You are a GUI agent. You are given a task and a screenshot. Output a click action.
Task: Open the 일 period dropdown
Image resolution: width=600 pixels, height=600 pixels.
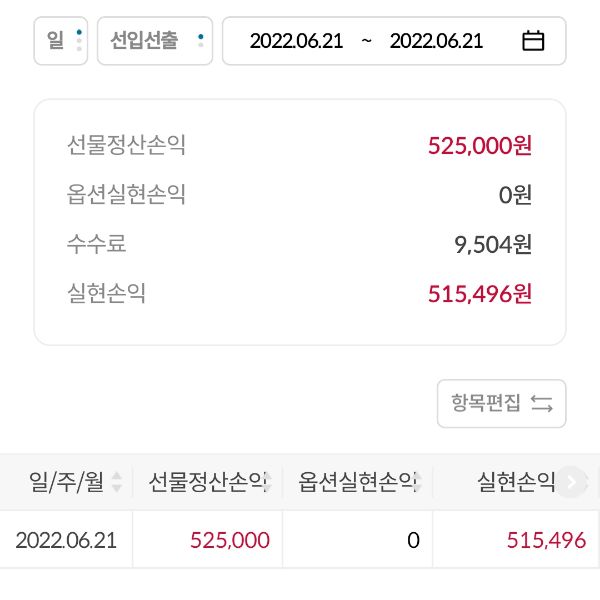(x=61, y=41)
